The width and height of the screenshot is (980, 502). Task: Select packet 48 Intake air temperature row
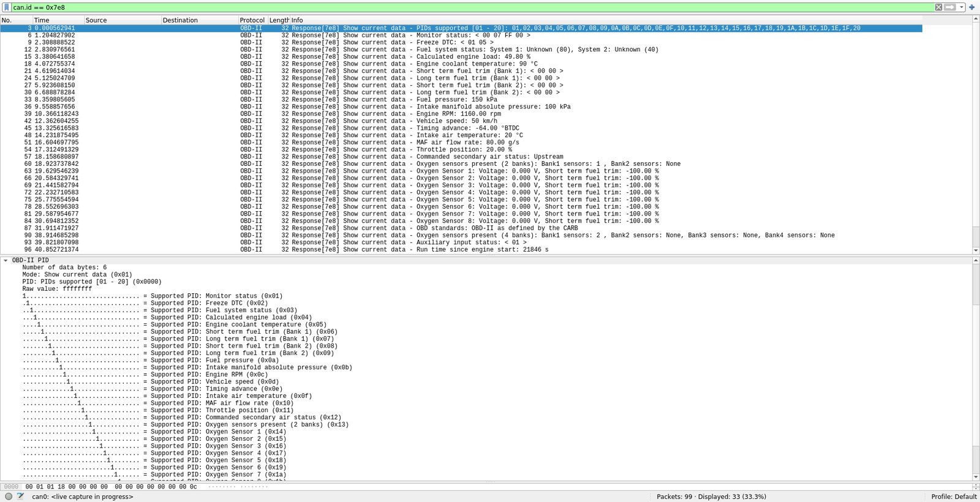point(461,135)
